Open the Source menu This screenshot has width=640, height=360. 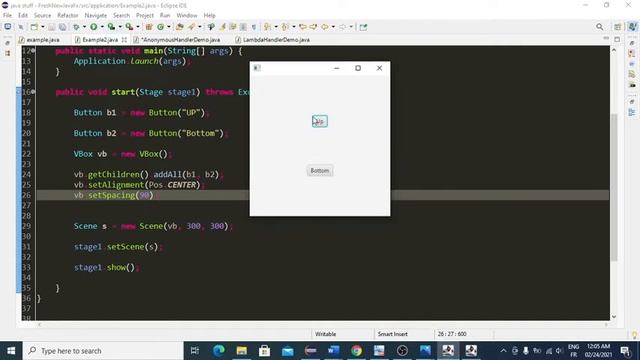tap(42, 15)
